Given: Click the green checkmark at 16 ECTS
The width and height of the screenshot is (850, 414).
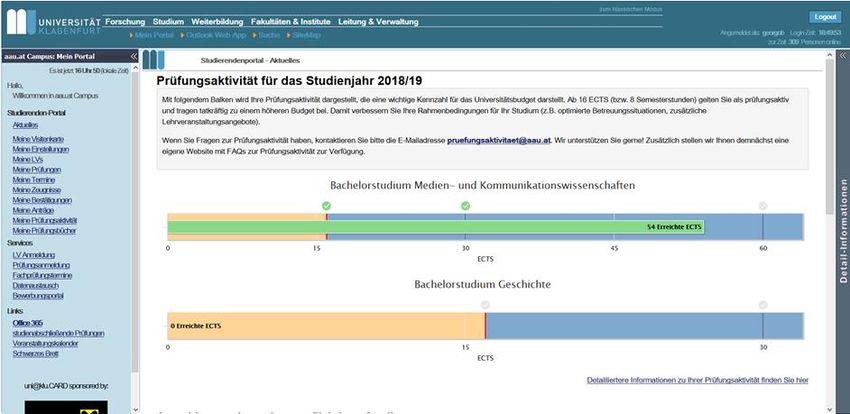Looking at the screenshot, I should pyautogui.click(x=326, y=206).
